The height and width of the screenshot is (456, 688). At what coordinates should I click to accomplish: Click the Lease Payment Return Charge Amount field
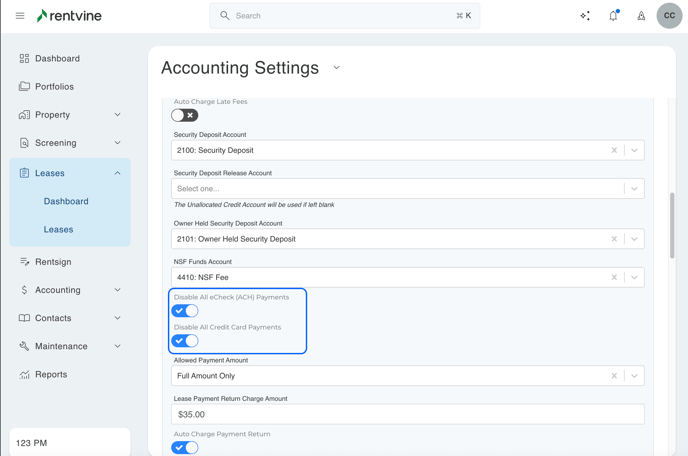[407, 414]
